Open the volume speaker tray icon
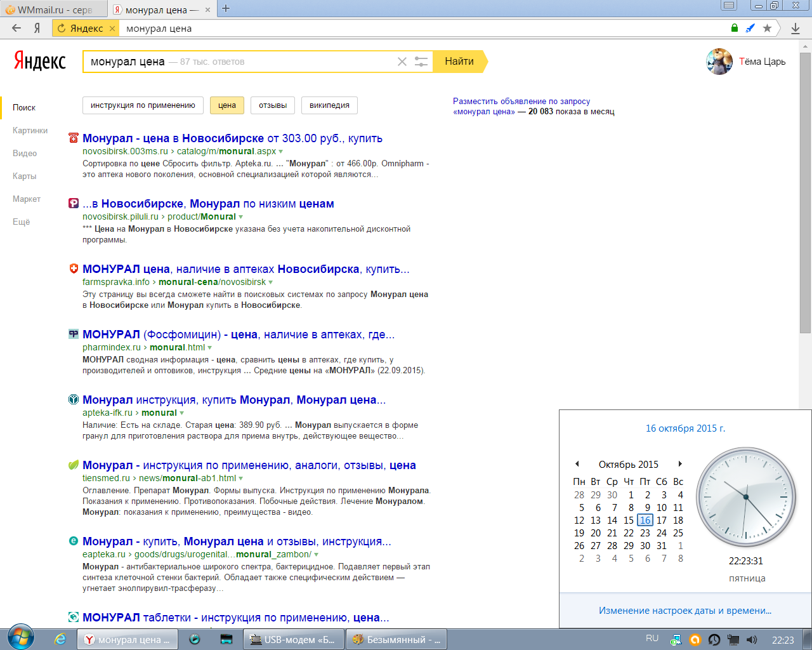 [x=752, y=640]
